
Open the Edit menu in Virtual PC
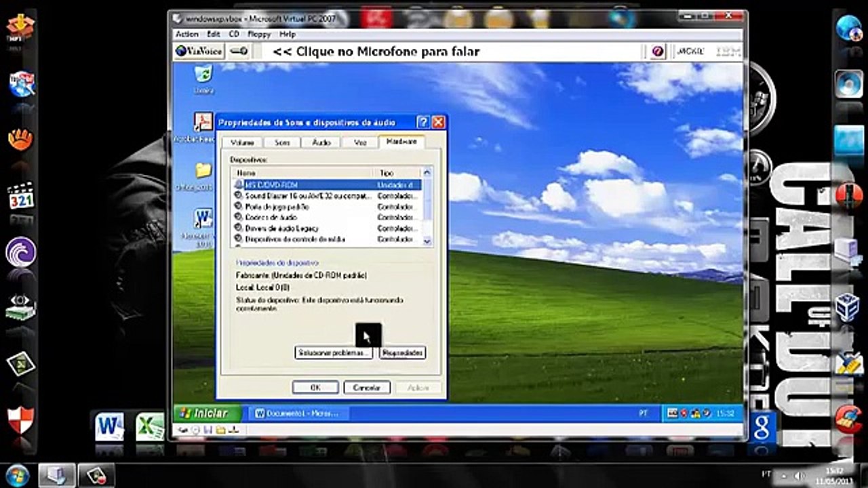tap(214, 34)
